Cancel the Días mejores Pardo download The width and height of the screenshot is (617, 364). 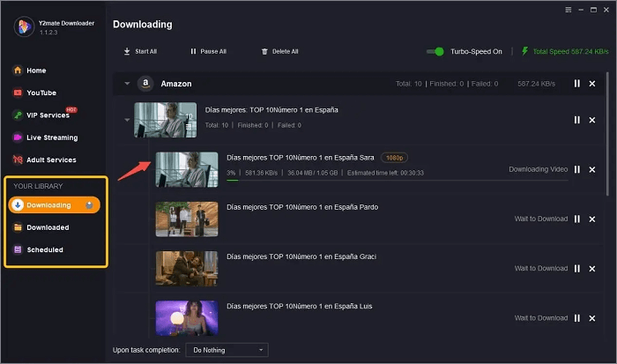pyautogui.click(x=592, y=219)
